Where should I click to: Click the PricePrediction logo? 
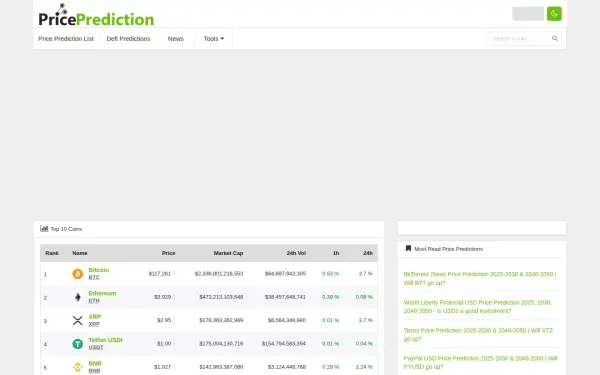[x=96, y=15]
